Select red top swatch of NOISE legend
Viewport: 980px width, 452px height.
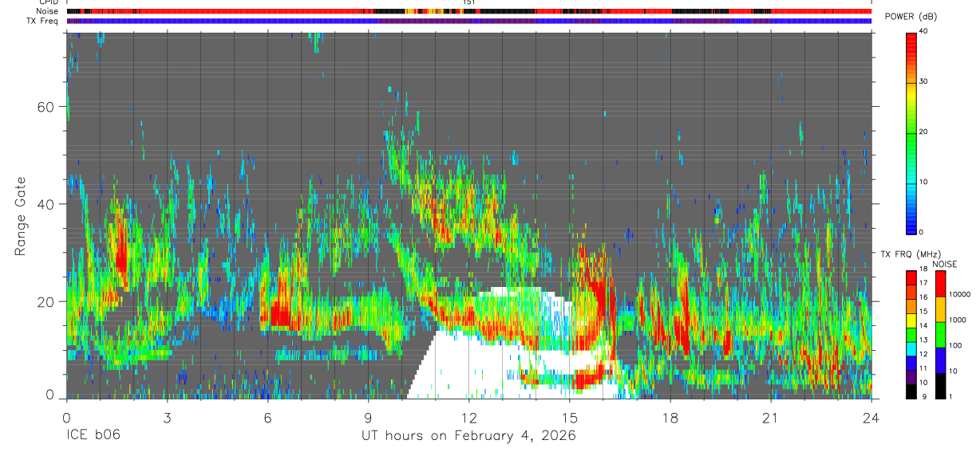click(941, 284)
